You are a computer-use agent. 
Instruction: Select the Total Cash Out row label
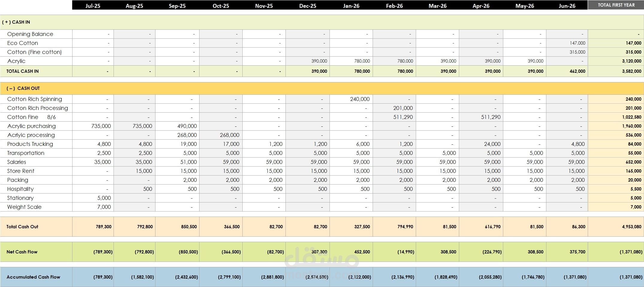coord(22,227)
